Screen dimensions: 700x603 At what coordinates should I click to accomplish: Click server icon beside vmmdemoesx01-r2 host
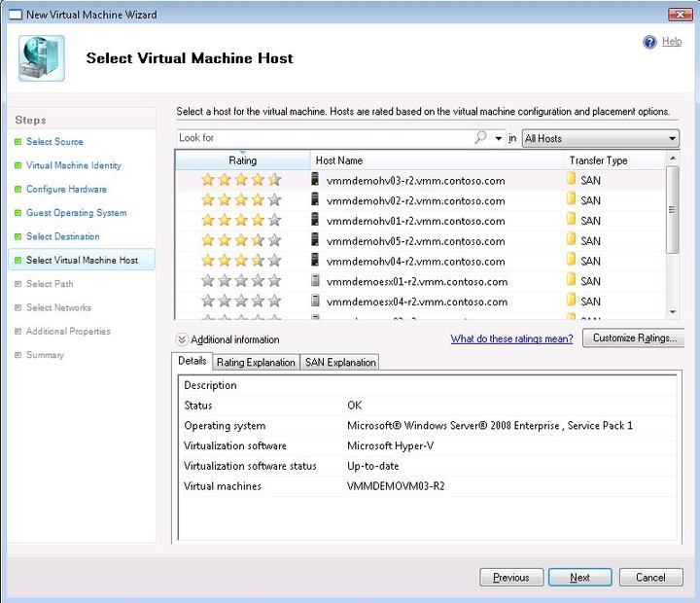click(x=316, y=281)
